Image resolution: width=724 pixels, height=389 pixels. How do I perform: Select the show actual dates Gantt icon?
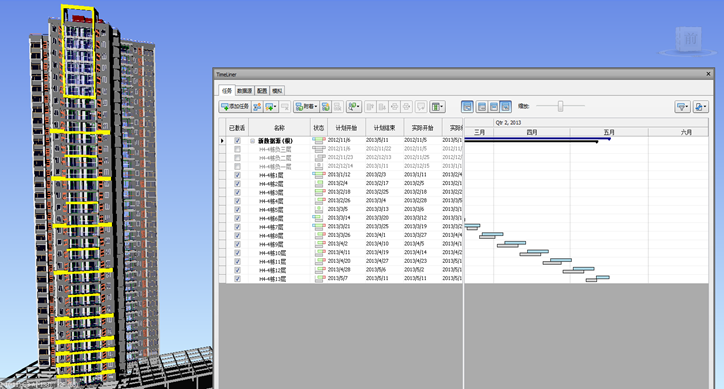(494, 107)
